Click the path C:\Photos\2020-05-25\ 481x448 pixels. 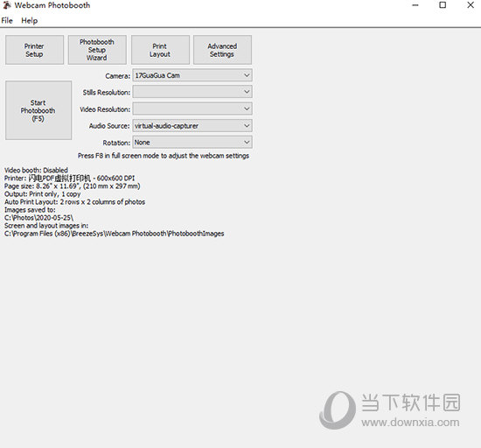[38, 218]
